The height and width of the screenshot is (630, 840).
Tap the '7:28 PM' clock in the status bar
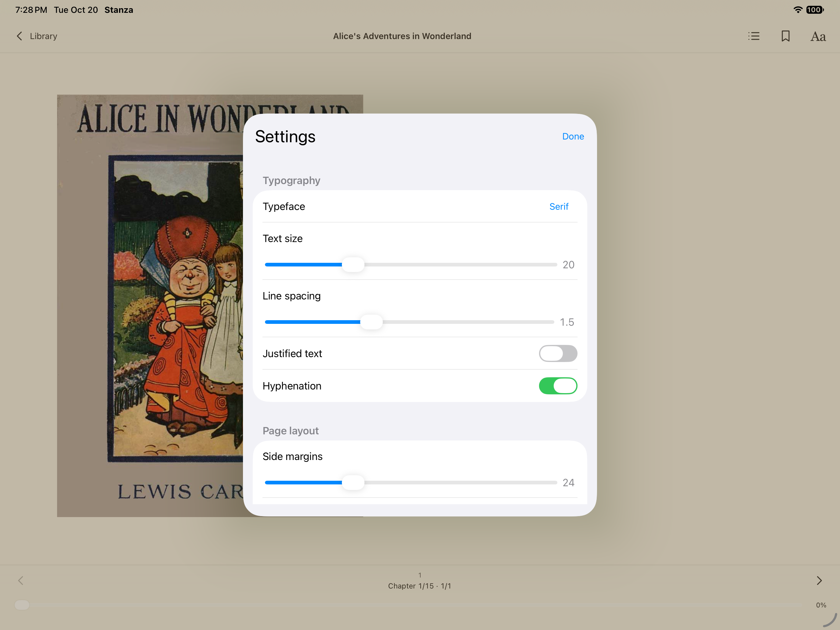point(31,10)
